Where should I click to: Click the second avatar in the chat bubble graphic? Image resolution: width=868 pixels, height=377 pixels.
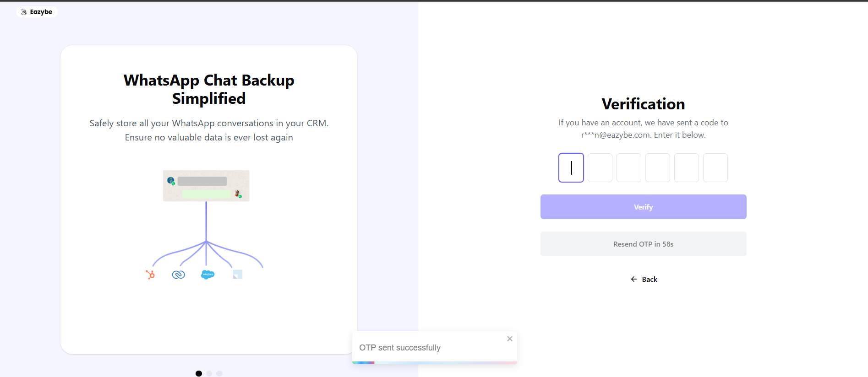238,194
